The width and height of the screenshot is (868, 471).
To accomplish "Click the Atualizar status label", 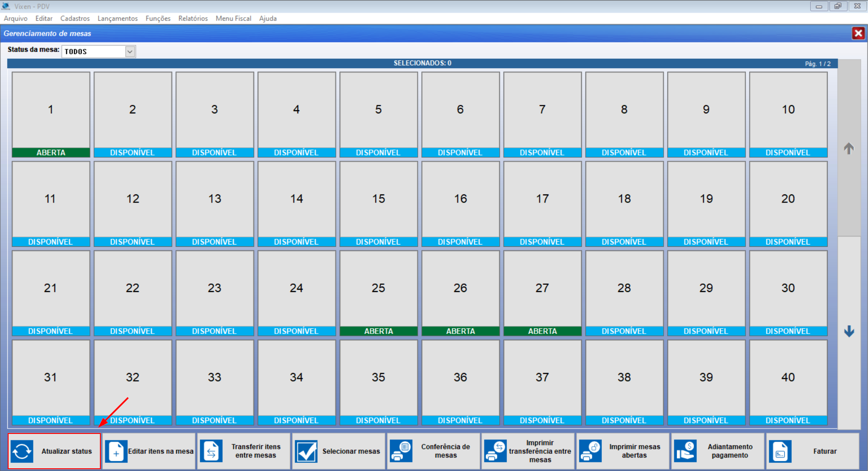I will pyautogui.click(x=66, y=451).
